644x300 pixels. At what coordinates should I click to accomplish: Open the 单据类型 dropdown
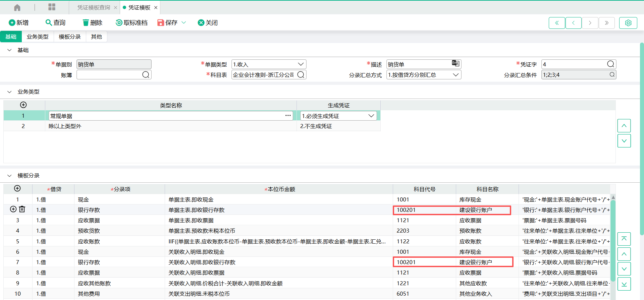tap(301, 64)
